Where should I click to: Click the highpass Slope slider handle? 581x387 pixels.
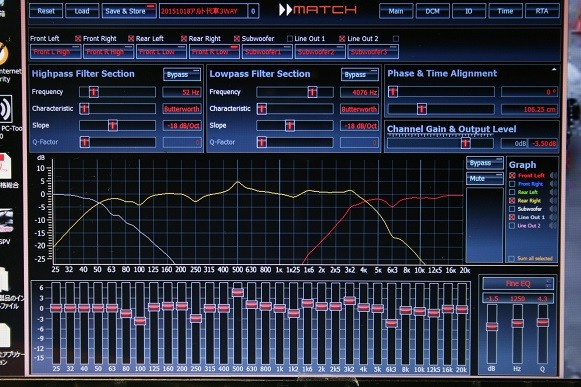[113, 125]
